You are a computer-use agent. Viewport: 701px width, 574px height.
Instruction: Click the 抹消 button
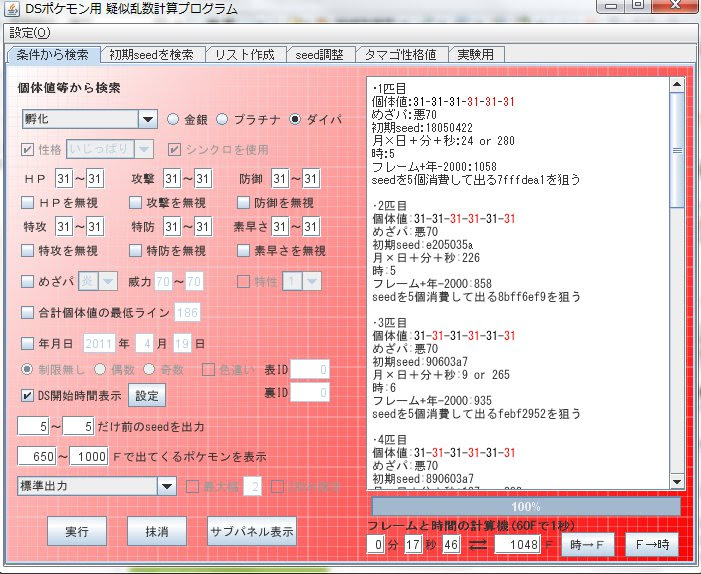click(x=157, y=531)
